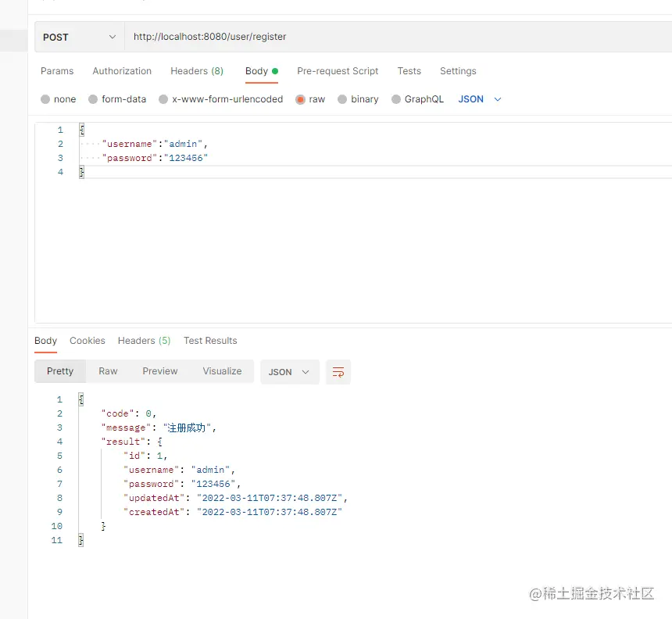
Task: Select the raw body radio button
Action: [300, 99]
